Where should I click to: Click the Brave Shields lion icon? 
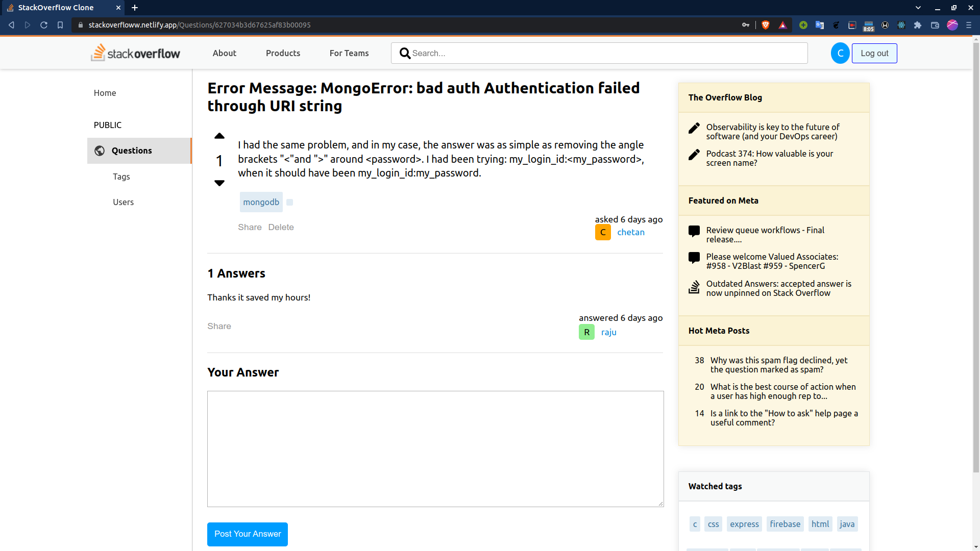point(765,25)
